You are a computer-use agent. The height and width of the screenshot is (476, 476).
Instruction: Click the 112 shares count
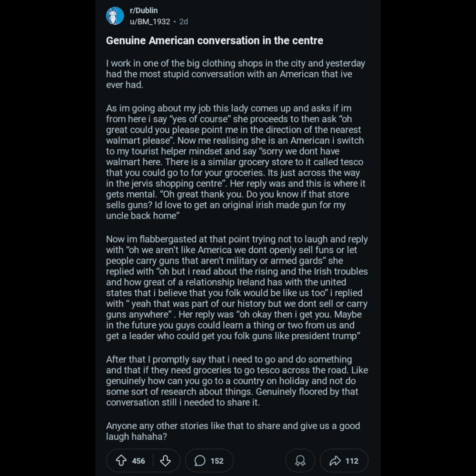pos(352,461)
